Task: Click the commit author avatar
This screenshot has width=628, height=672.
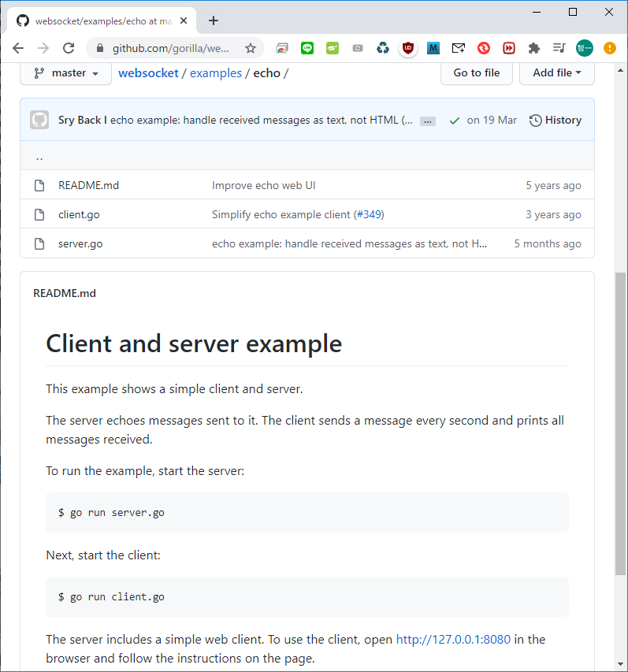Action: 39,120
